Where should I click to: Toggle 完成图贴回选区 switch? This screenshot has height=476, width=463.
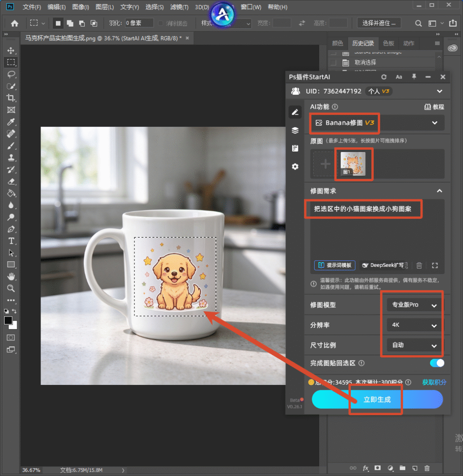[x=437, y=363]
